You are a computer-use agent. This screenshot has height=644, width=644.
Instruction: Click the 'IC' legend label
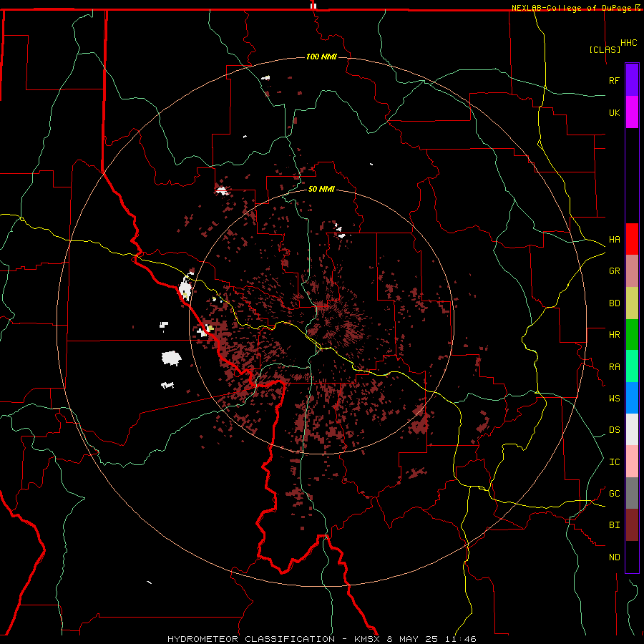pyautogui.click(x=614, y=462)
